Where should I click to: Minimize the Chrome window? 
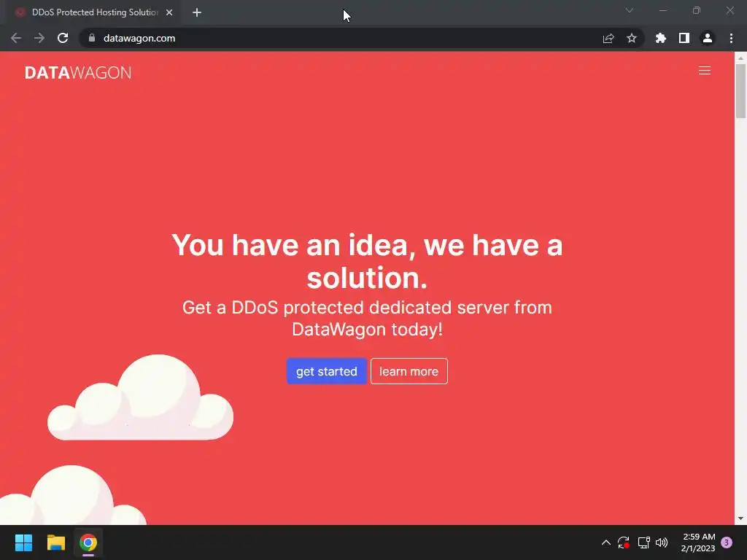[663, 10]
